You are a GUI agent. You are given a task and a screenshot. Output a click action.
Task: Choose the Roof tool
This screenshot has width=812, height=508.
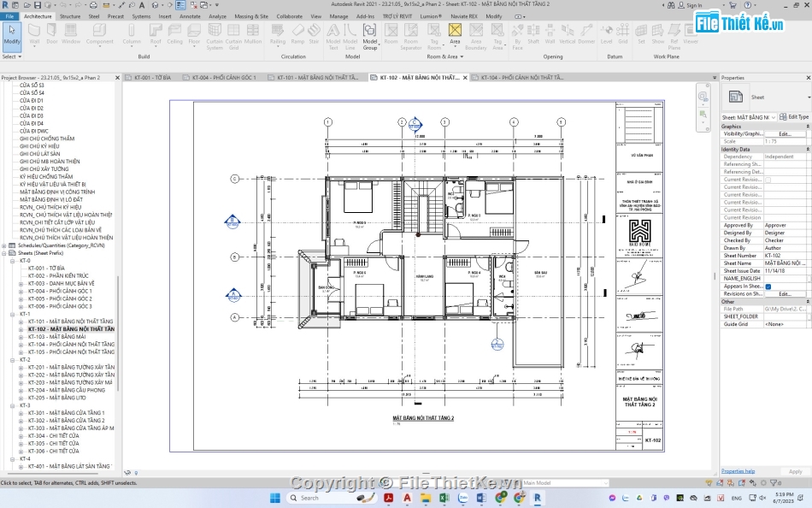pos(156,35)
